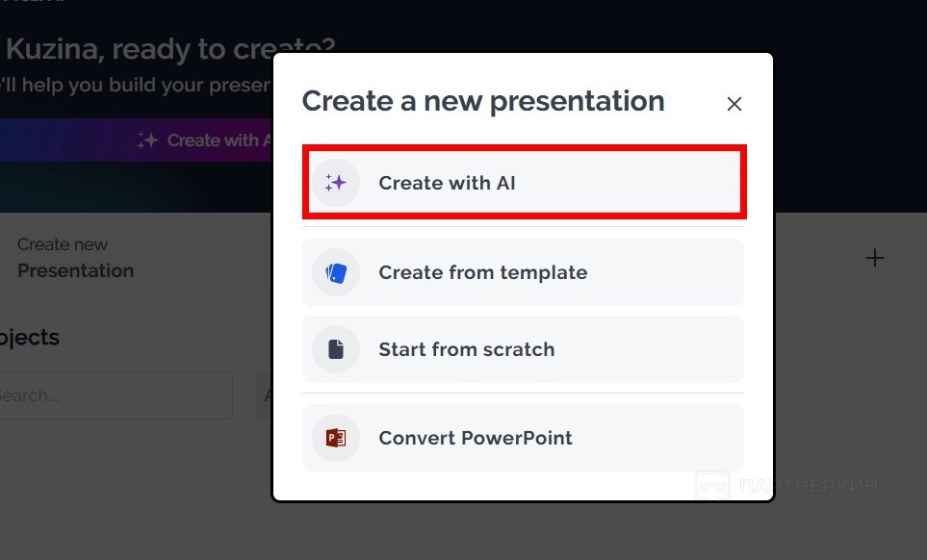Open the filter dropdown next to Search

click(264, 395)
